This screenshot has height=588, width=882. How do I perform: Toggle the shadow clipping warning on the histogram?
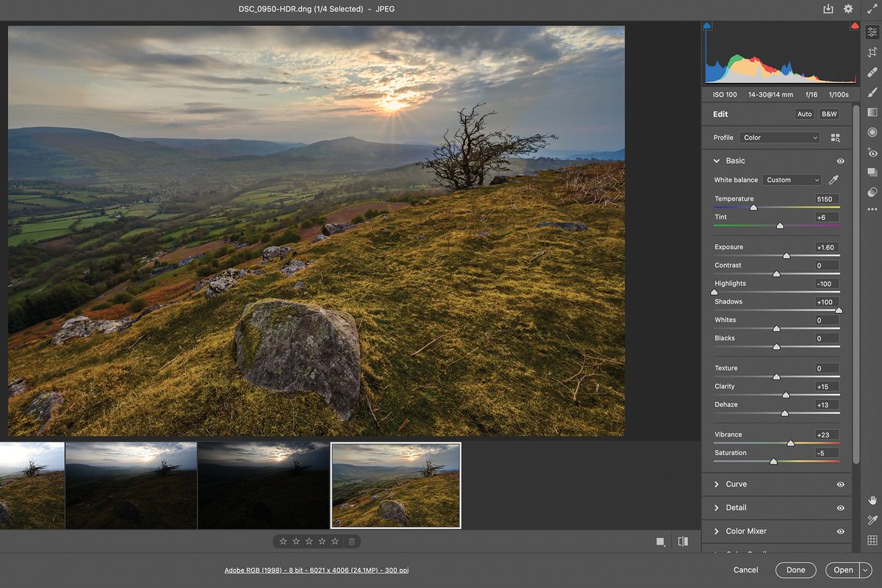[706, 25]
